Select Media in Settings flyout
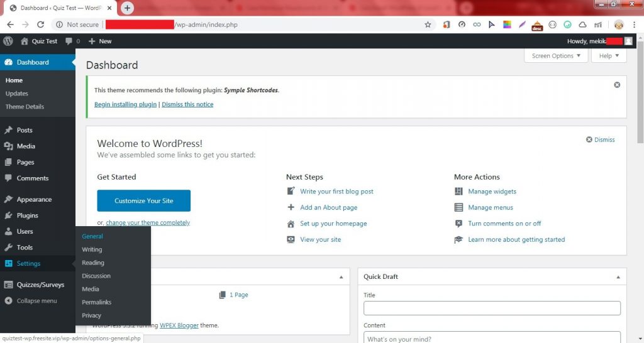 pyautogui.click(x=91, y=289)
